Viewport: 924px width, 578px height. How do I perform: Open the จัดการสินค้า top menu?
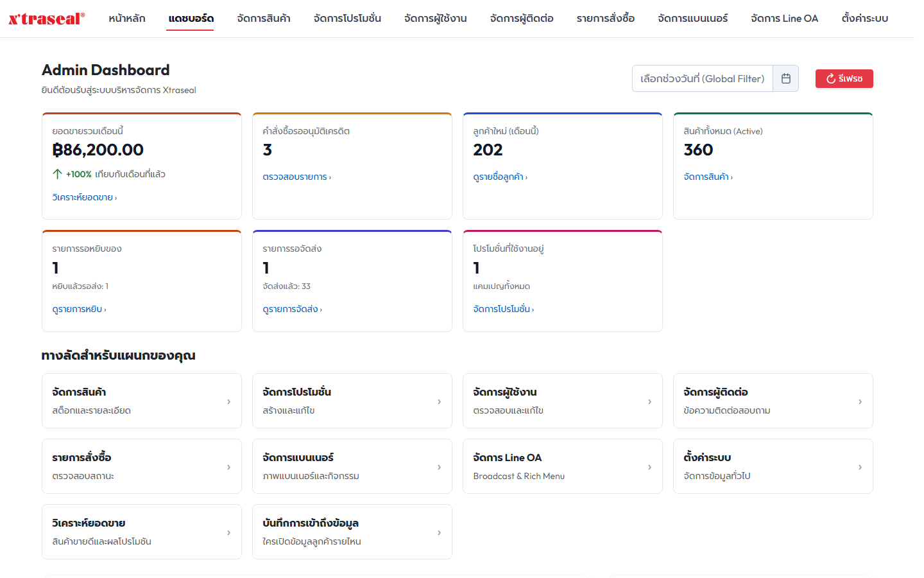[264, 18]
